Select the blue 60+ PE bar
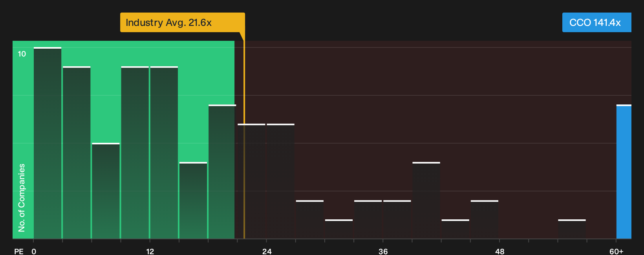 pyautogui.click(x=624, y=171)
